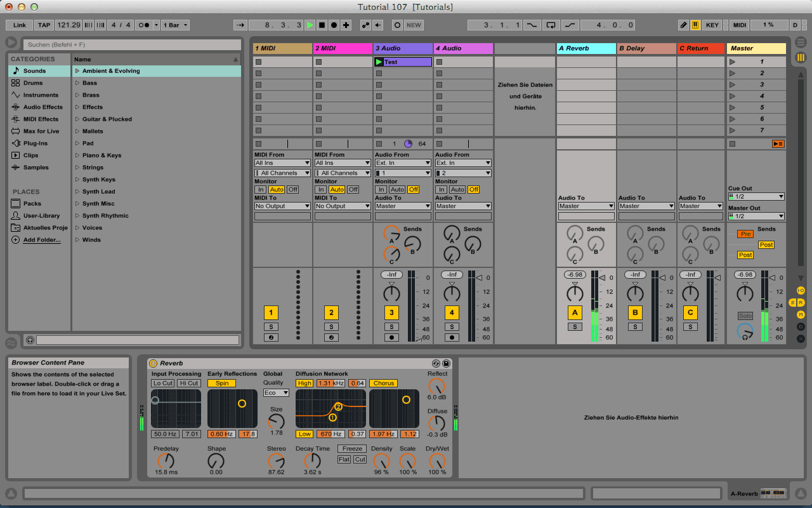This screenshot has height=508, width=812.
Task: Launch the Test clip
Action: pos(379,62)
